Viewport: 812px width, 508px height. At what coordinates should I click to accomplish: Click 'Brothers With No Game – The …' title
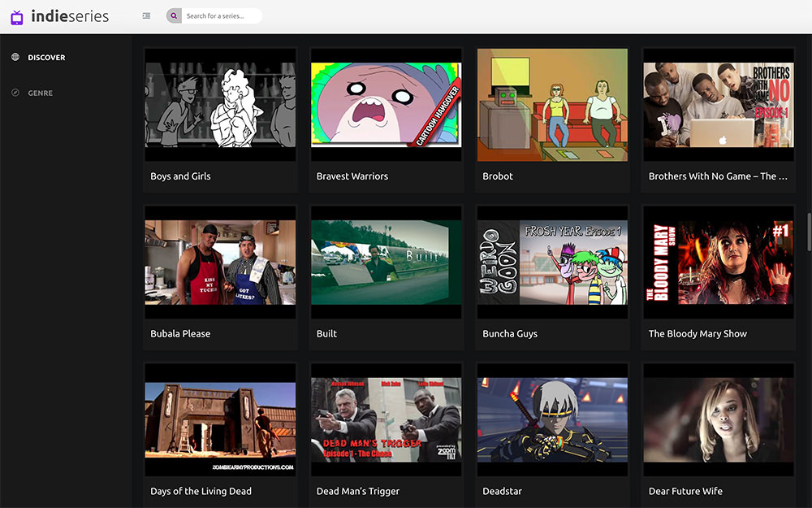(719, 176)
